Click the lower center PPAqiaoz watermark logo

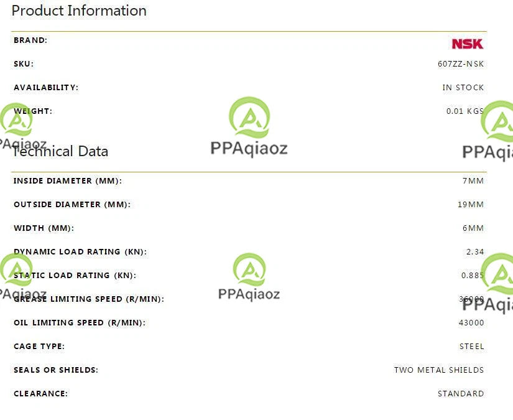click(249, 277)
